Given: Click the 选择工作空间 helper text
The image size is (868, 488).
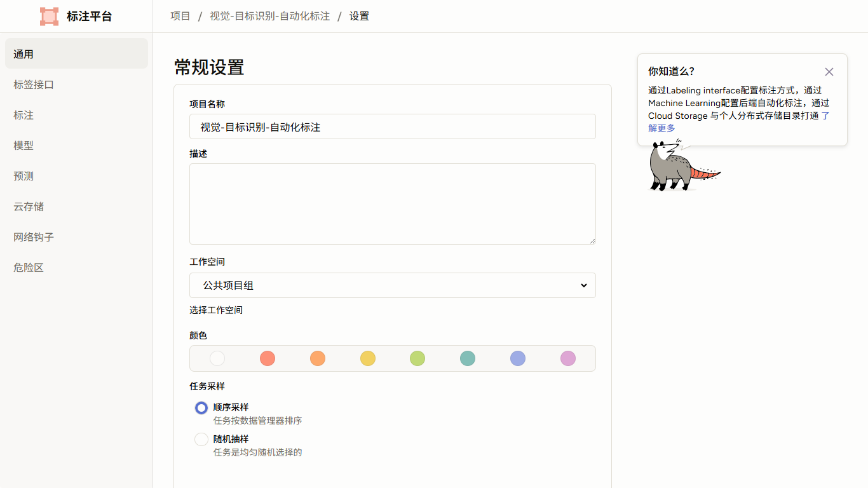Looking at the screenshot, I should 216,310.
